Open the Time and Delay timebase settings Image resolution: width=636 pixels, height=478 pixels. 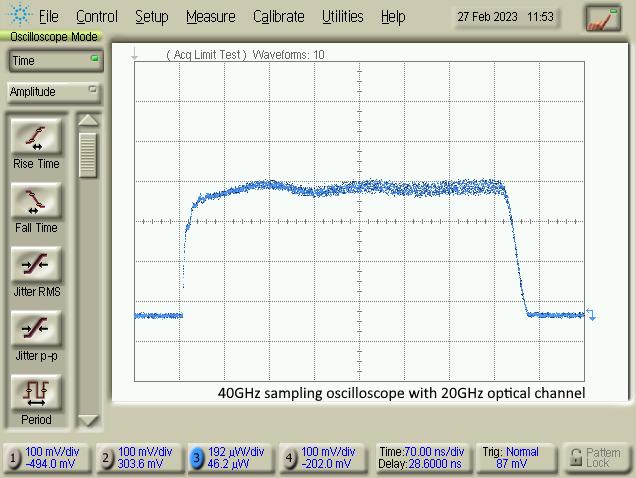(420, 458)
